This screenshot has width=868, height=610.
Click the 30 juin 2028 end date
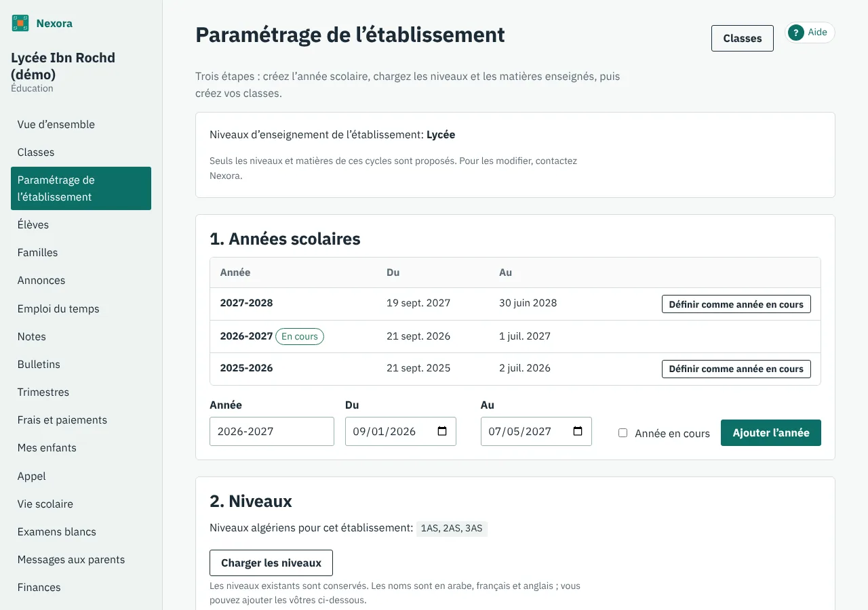(x=528, y=303)
